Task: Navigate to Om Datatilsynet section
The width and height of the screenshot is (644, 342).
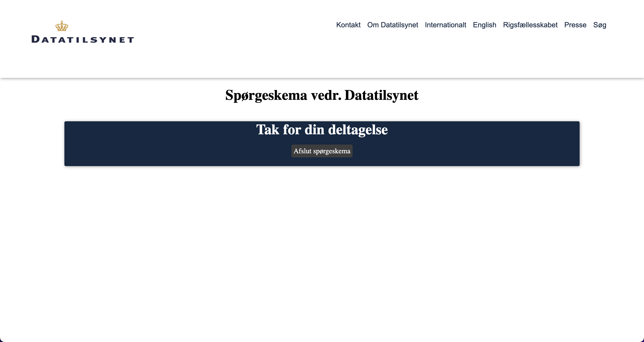Action: pyautogui.click(x=393, y=25)
